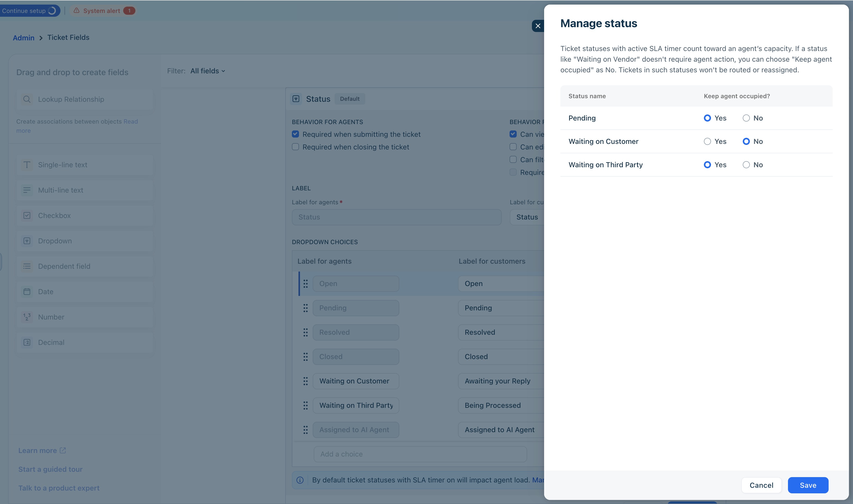The image size is (853, 504).
Task: Open the All fields filter dropdown
Action: (x=208, y=71)
